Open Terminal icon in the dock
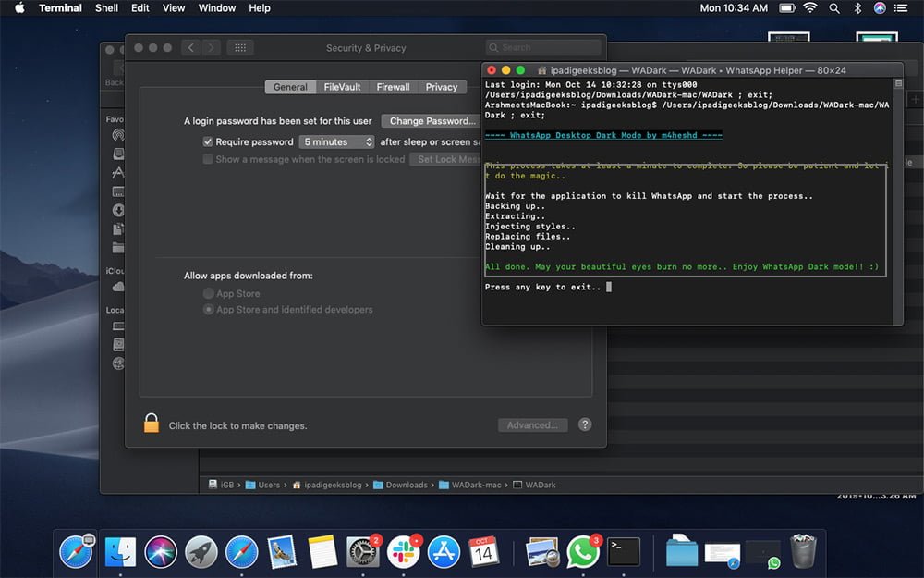The image size is (924, 578). point(624,553)
